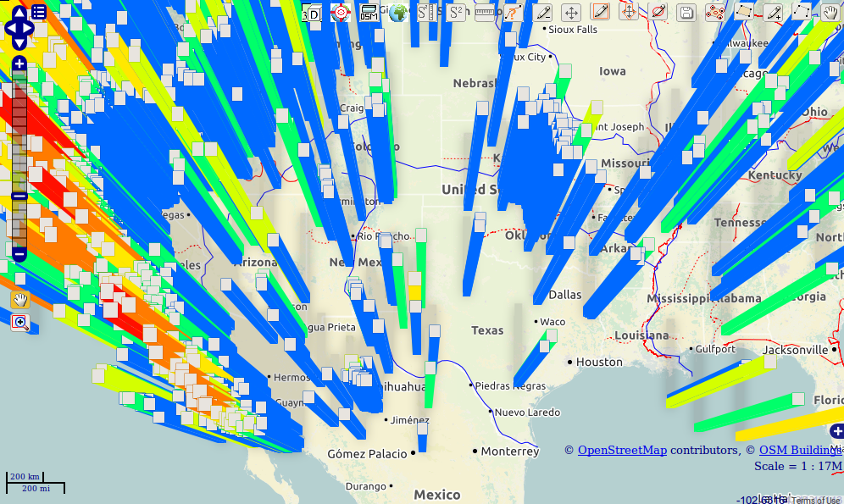
Task: Open the OSM layer tool
Action: point(369,13)
